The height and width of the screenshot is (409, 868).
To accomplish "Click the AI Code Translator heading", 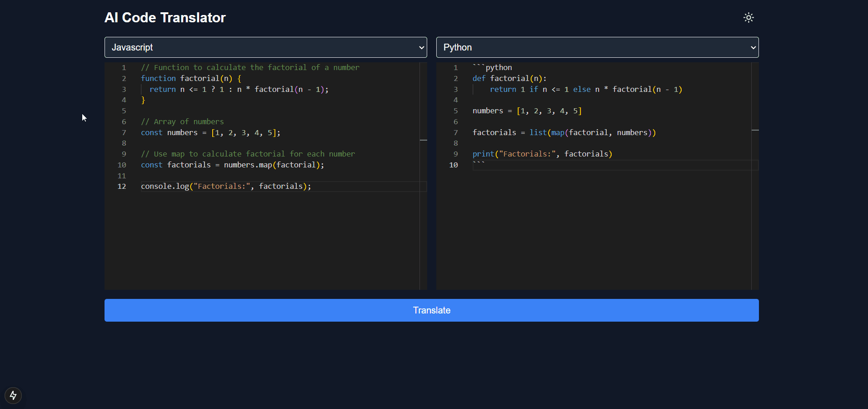I will 165,18.
